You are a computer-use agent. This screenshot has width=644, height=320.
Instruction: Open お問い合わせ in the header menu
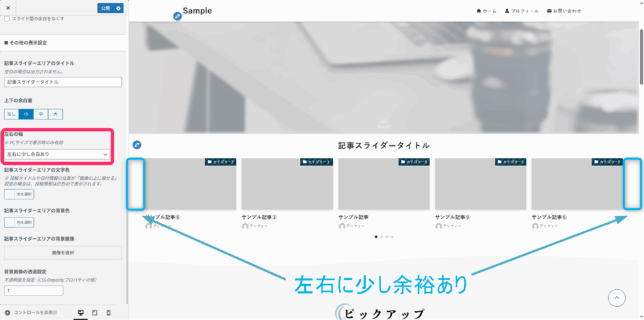point(564,11)
